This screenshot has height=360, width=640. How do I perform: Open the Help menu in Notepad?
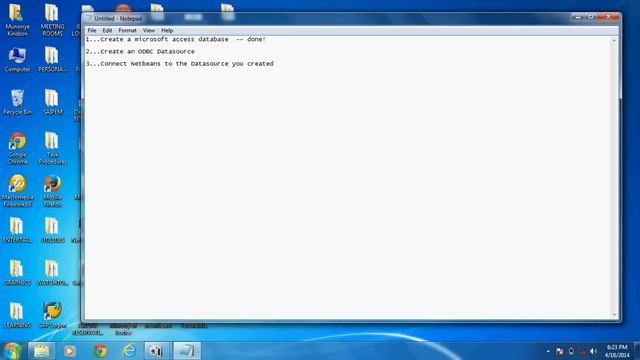[167, 31]
